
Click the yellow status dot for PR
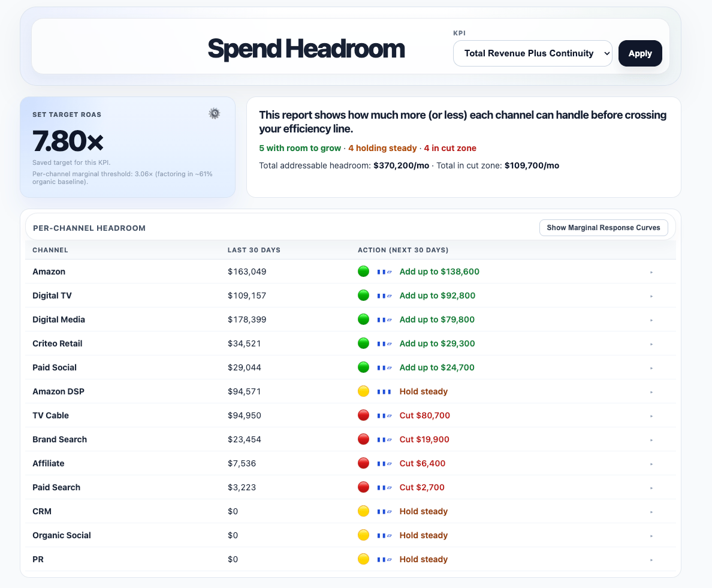[363, 559]
